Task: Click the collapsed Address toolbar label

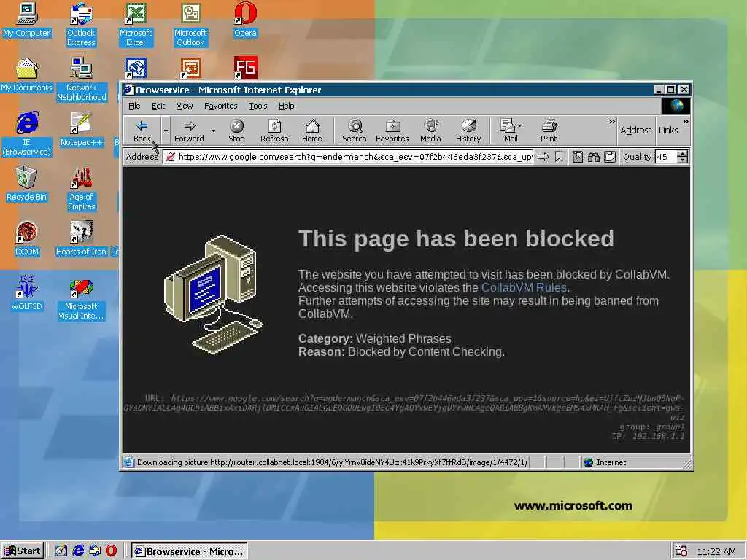Action: [636, 130]
